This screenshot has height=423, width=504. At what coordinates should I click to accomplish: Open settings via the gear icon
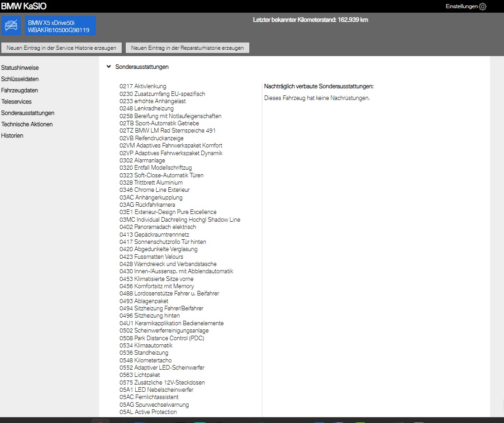pyautogui.click(x=482, y=6)
